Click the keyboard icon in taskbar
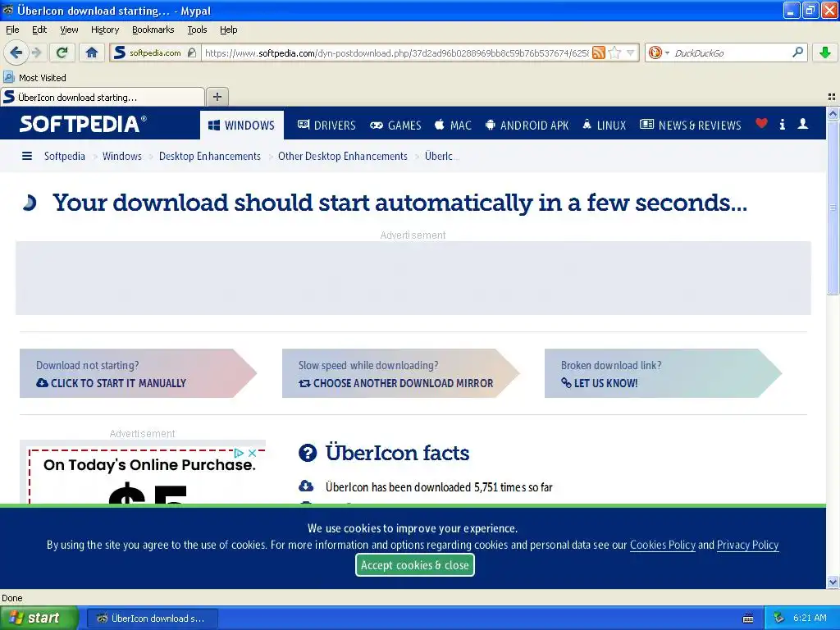Image resolution: width=840 pixels, height=630 pixels. [748, 619]
